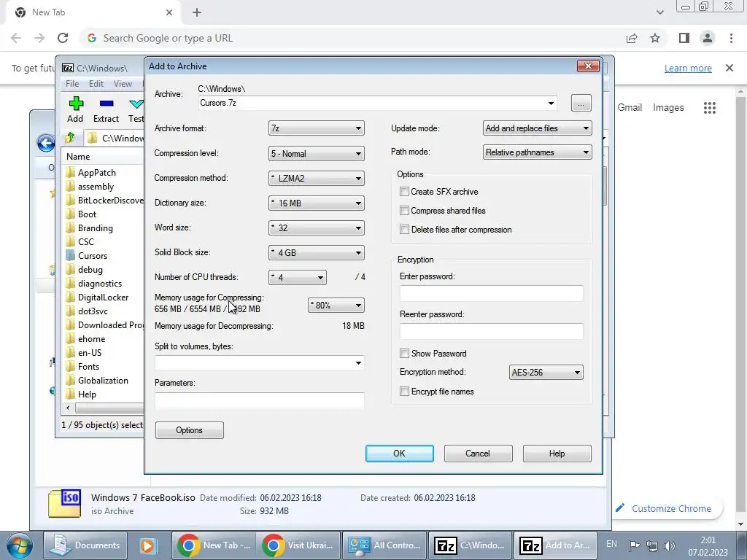
Task: Bookmark this tab with the star icon
Action: (x=655, y=38)
